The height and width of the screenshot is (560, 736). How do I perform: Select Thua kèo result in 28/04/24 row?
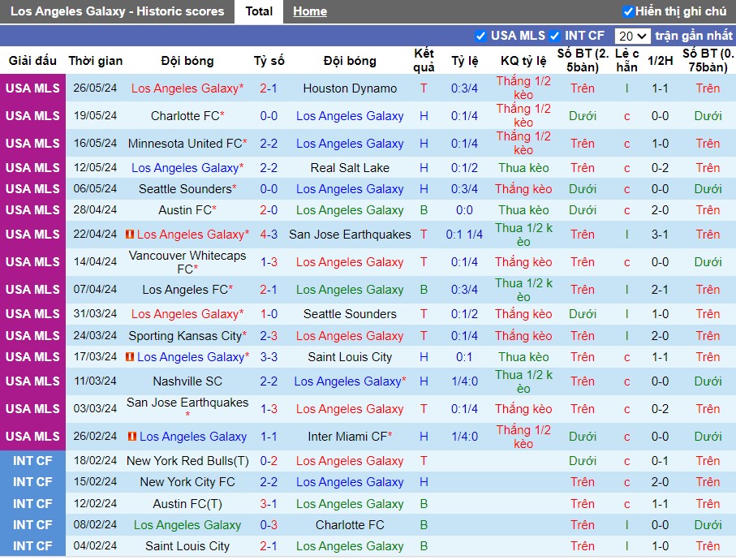(x=523, y=210)
